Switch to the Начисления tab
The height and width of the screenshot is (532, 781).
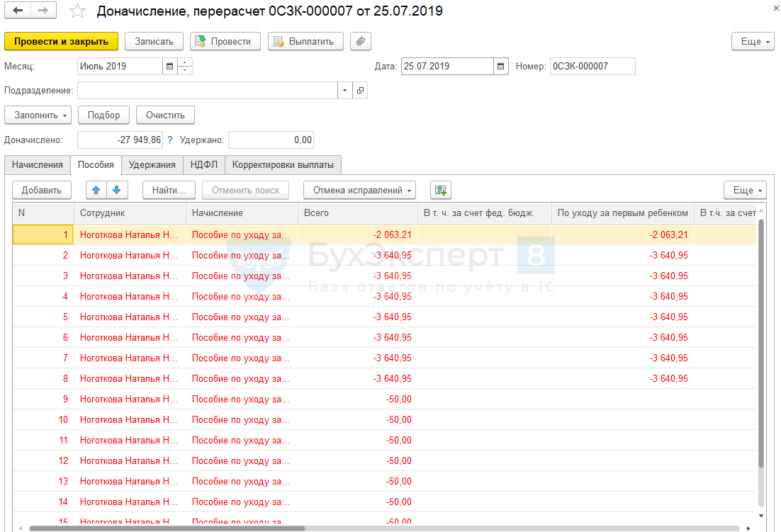click(38, 165)
